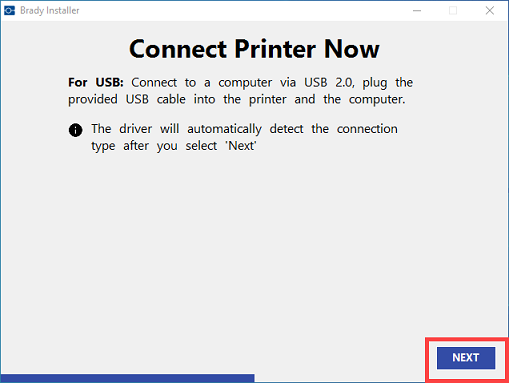This screenshot has height=383, width=509.
Task: Click the text "provided USB cable into the printer"
Action: [x=177, y=99]
